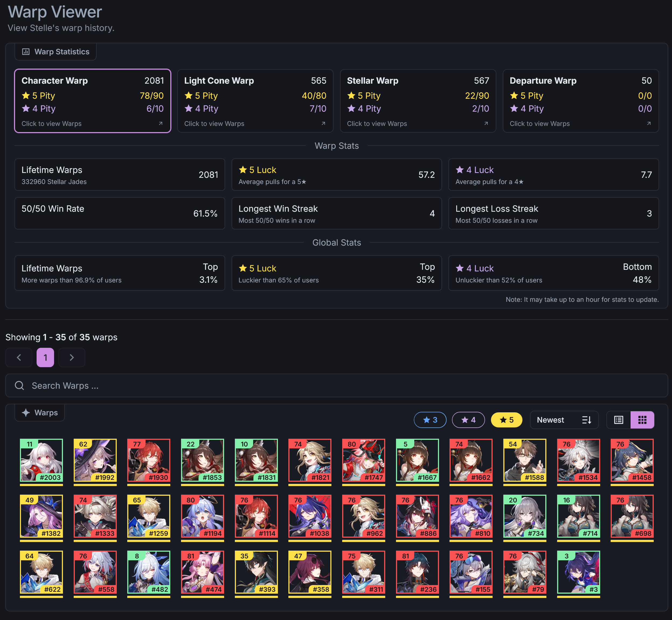This screenshot has width=672, height=620.
Task: Click the magnifier icon in search bar
Action: point(19,385)
